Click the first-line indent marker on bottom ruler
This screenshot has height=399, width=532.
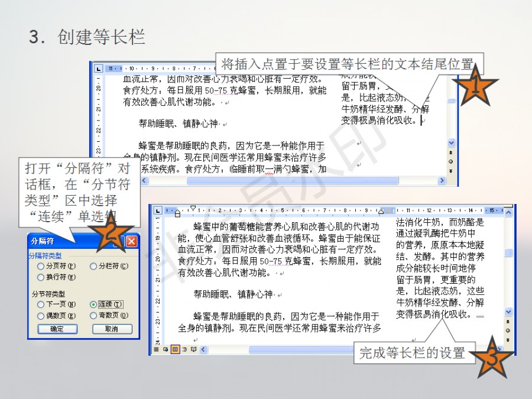click(192, 208)
